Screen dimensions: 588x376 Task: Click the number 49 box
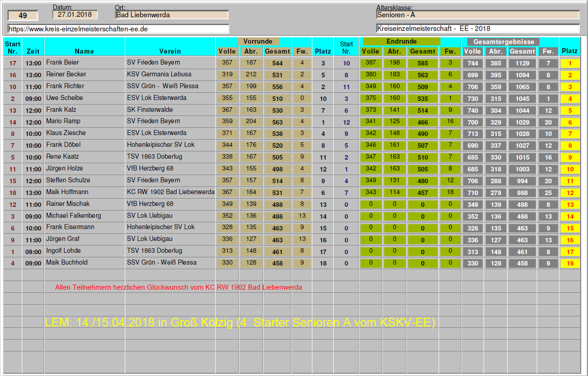tap(23, 15)
